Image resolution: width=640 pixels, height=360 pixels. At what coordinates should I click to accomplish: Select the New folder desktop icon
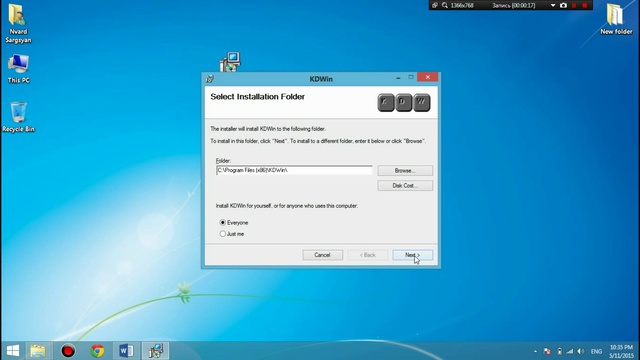click(616, 19)
